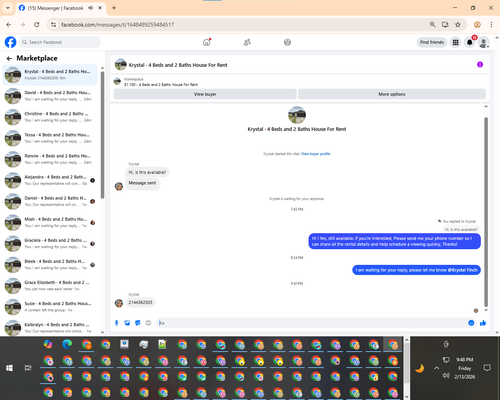
Task: Click the conversation list scroll-up arrow
Action: 102,68
